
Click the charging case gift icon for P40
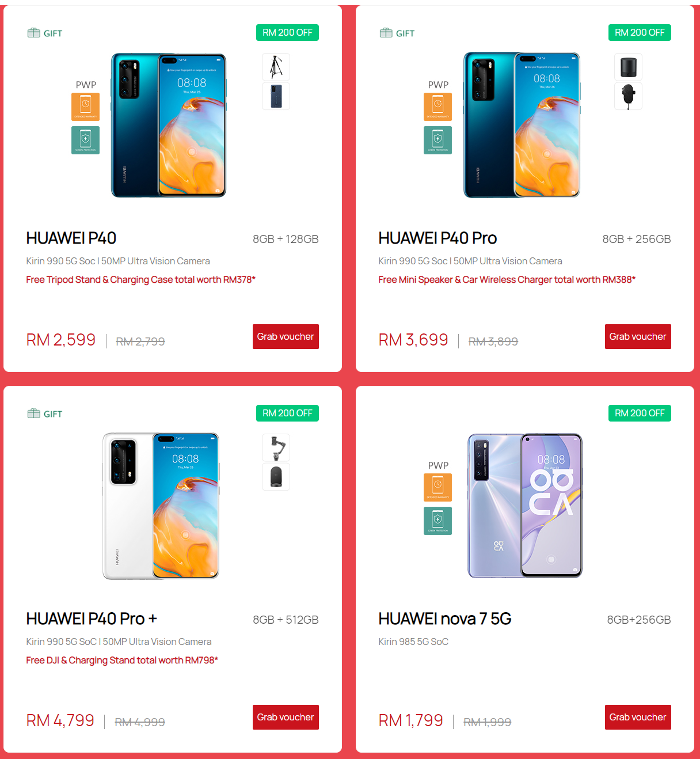[x=276, y=96]
